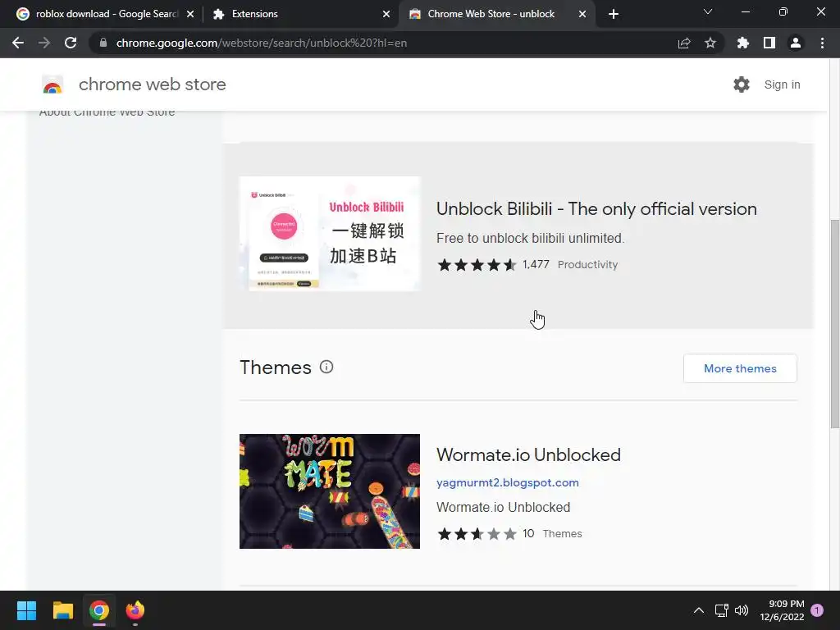Open a new browser tab
The image size is (840, 630).
614,14
